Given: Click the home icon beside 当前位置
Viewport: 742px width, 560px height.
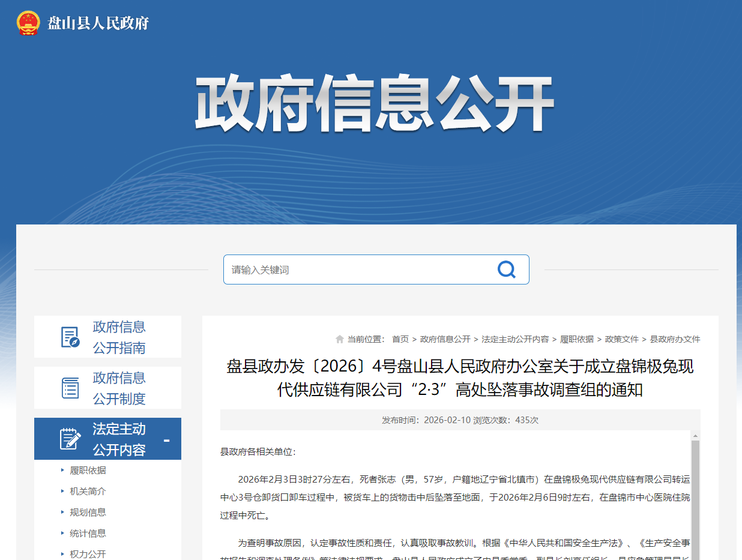Looking at the screenshot, I should pos(340,339).
